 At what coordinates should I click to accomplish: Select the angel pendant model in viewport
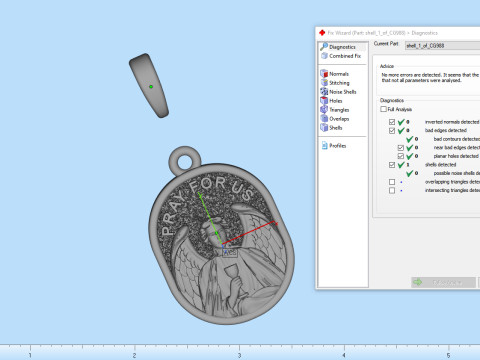[x=221, y=235]
